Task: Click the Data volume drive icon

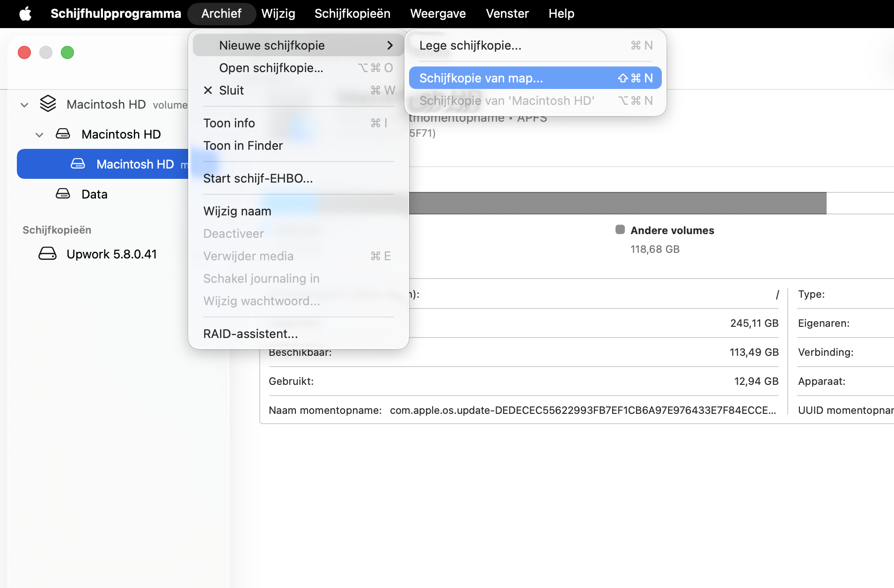Action: tap(63, 194)
